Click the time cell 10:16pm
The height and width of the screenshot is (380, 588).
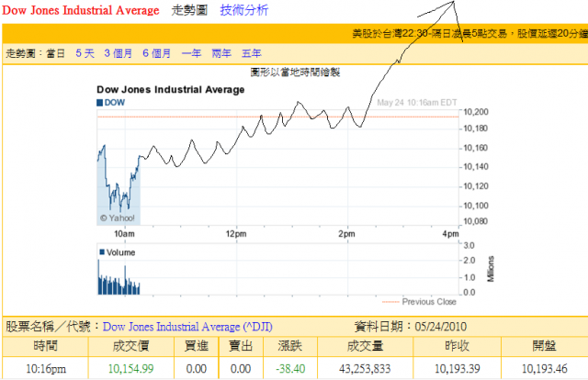46,369
